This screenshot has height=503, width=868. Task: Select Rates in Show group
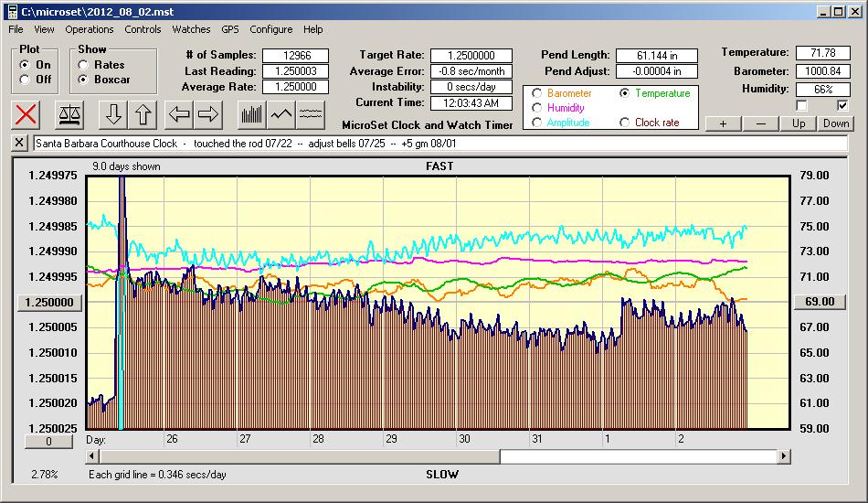[83, 65]
